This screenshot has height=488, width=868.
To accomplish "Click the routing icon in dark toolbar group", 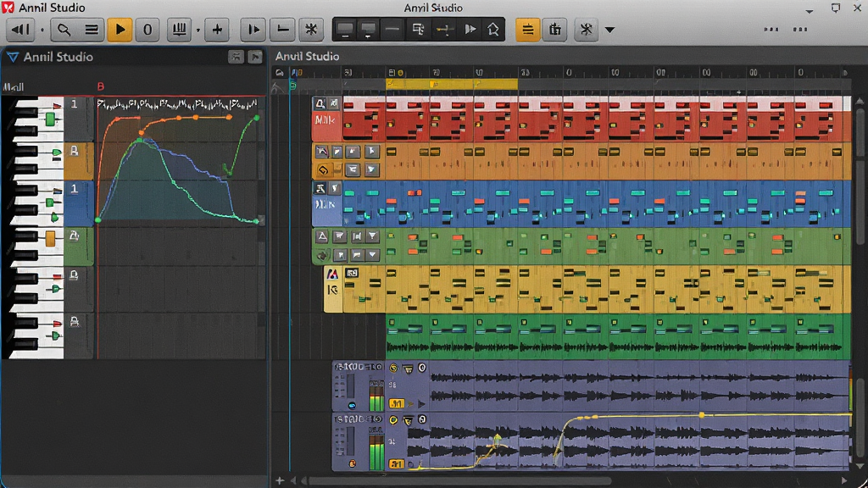I will pyautogui.click(x=418, y=30).
